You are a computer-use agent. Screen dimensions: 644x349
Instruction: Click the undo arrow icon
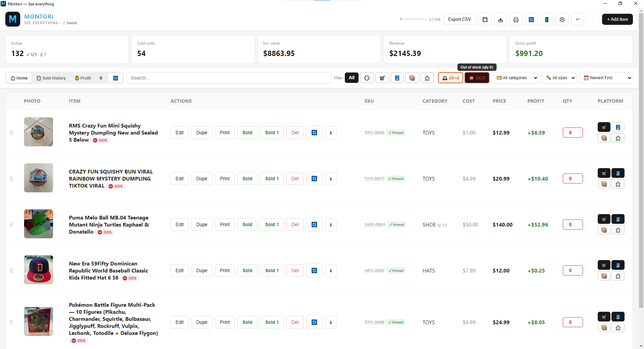578,19
